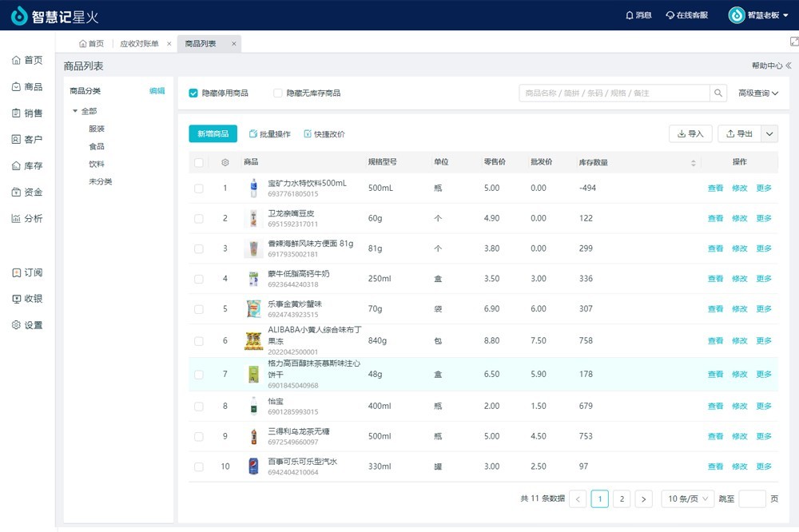Open table column settings gear icon

pyautogui.click(x=225, y=163)
